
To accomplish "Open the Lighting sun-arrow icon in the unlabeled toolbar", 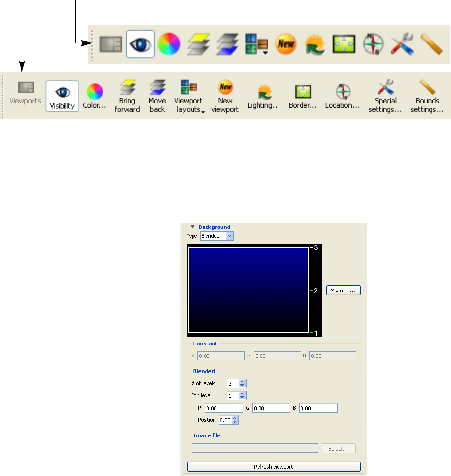I will (x=315, y=44).
